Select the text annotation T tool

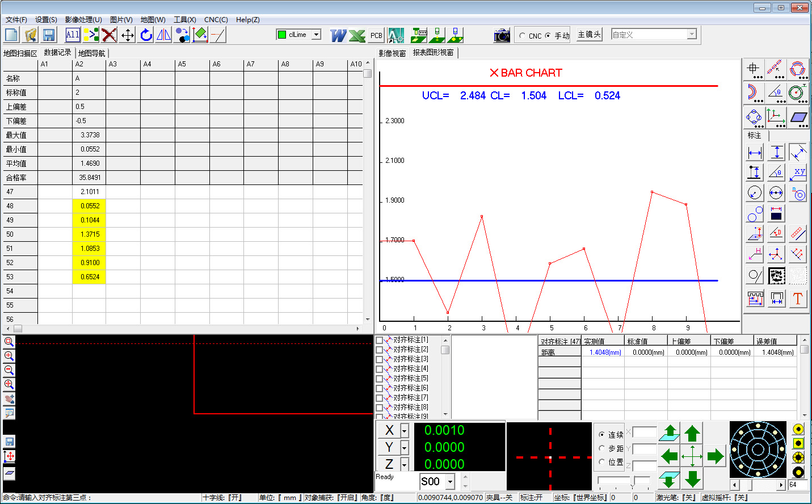797,299
